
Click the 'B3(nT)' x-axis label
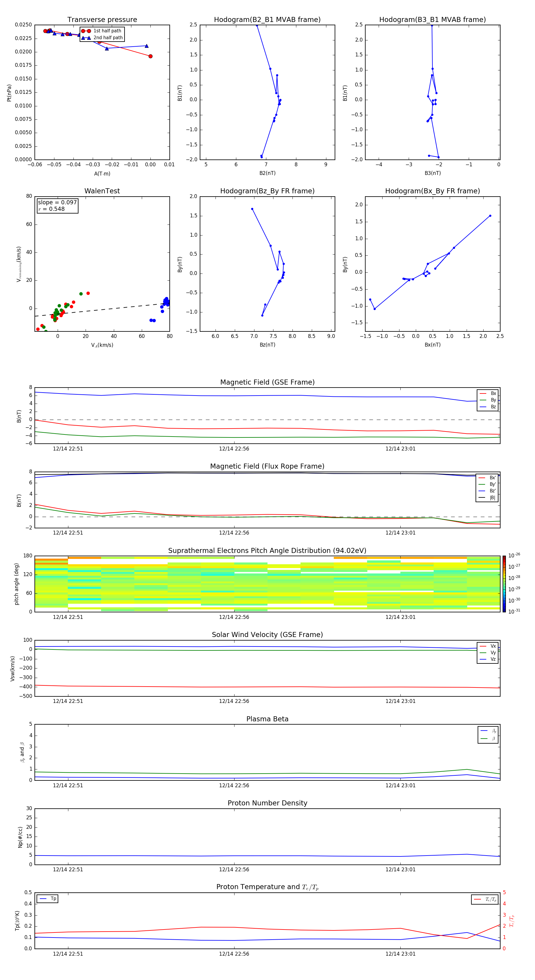tap(432, 173)
